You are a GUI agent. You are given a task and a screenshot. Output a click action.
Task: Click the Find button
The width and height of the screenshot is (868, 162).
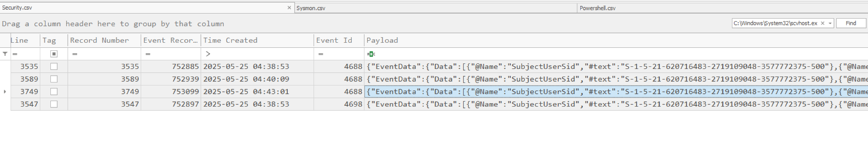coord(851,23)
